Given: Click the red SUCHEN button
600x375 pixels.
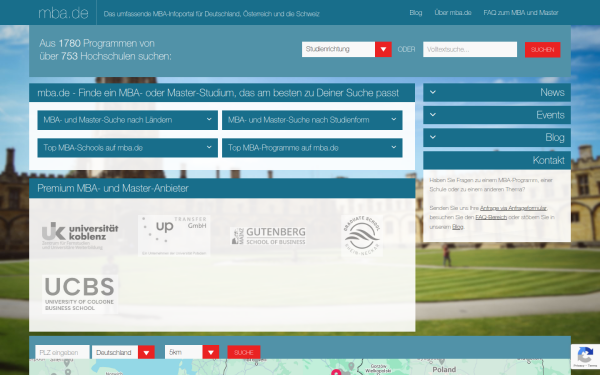Looking at the screenshot, I should coord(542,50).
